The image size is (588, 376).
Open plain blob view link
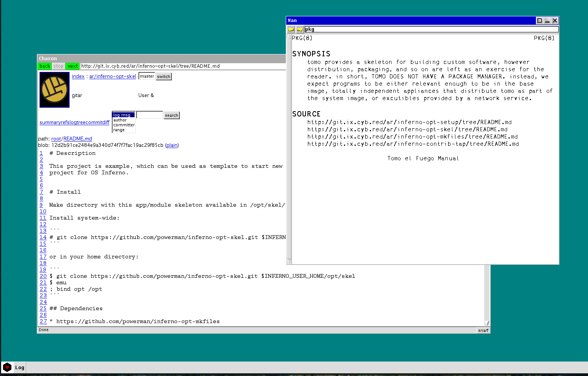coord(172,145)
